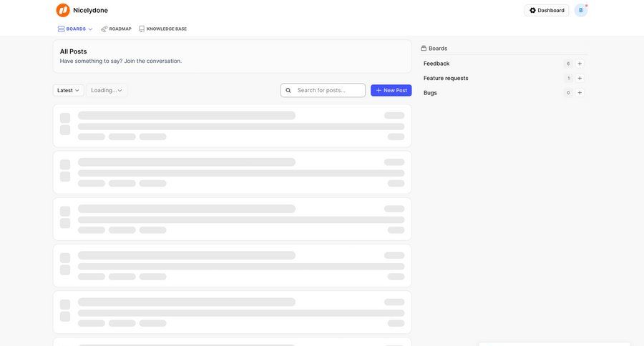
Task: Open the Bugs board
Action: pyautogui.click(x=430, y=93)
